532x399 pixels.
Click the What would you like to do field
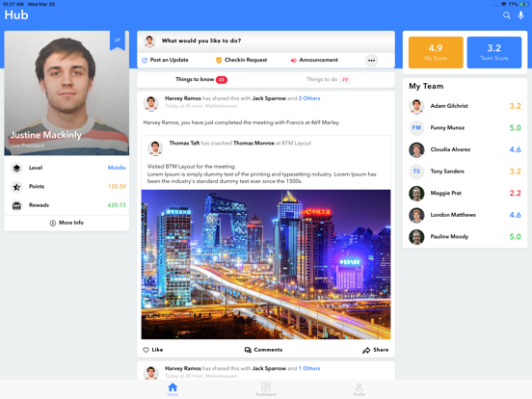[x=266, y=41]
